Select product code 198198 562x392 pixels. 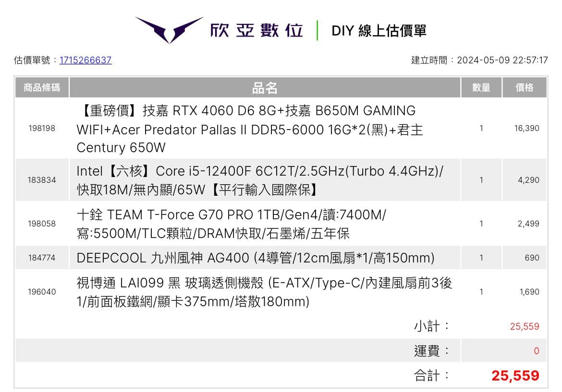(x=42, y=128)
